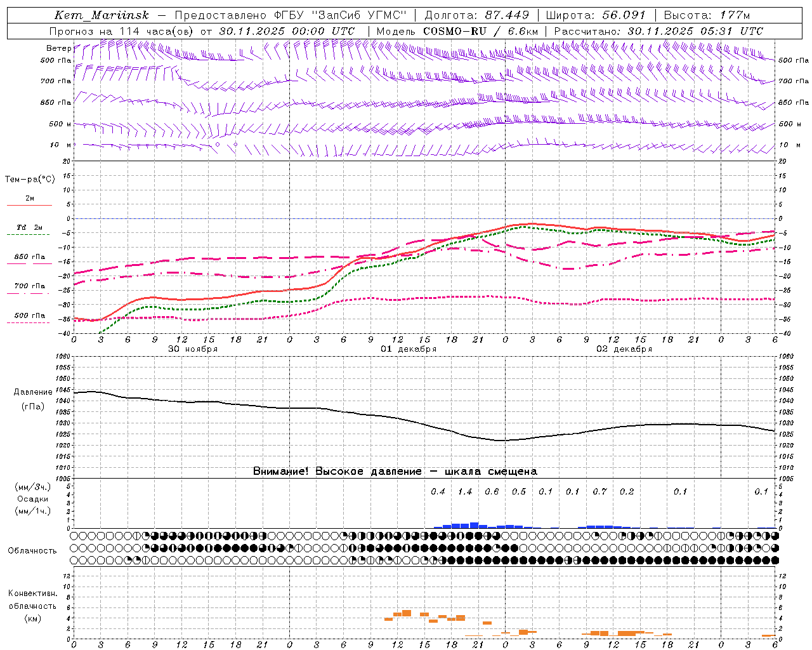
Task: Click the '2м' temperature legend entry
Action: pos(30,199)
